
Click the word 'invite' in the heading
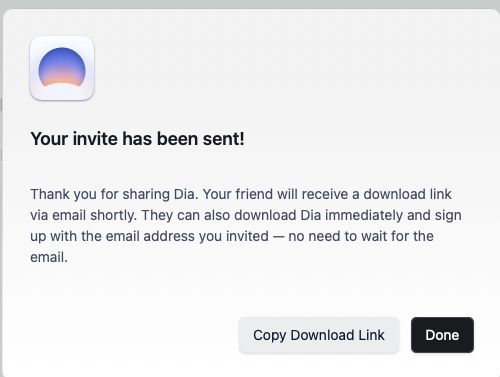95,139
